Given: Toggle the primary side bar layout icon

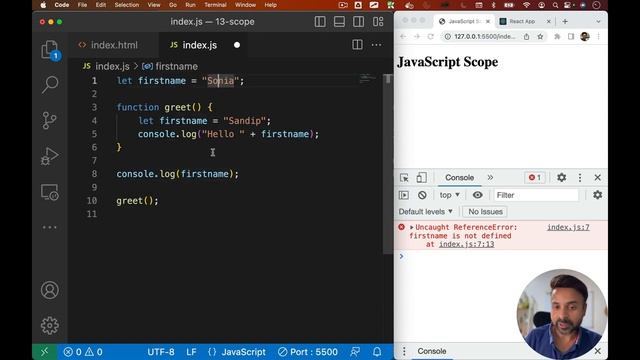Looking at the screenshot, I should (x=320, y=22).
